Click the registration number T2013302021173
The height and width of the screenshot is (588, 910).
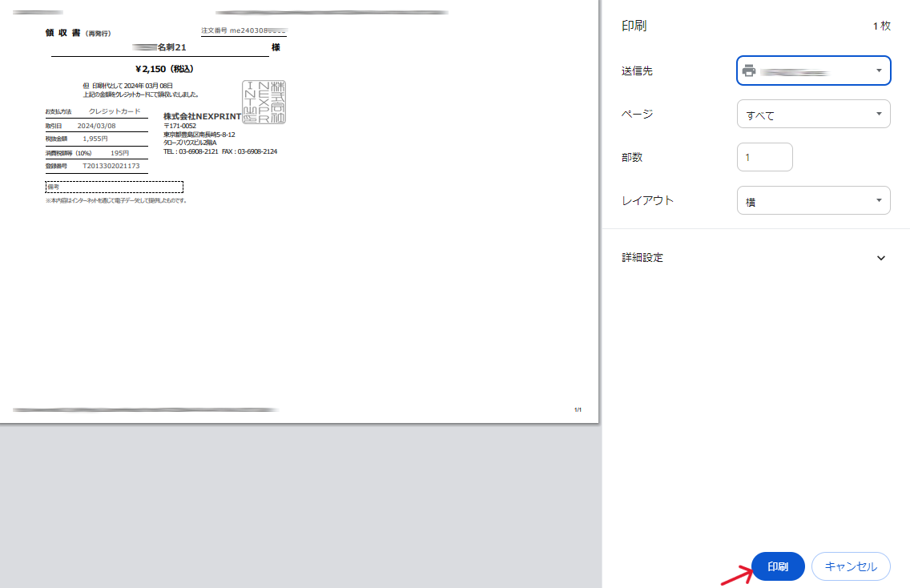[x=111, y=166]
